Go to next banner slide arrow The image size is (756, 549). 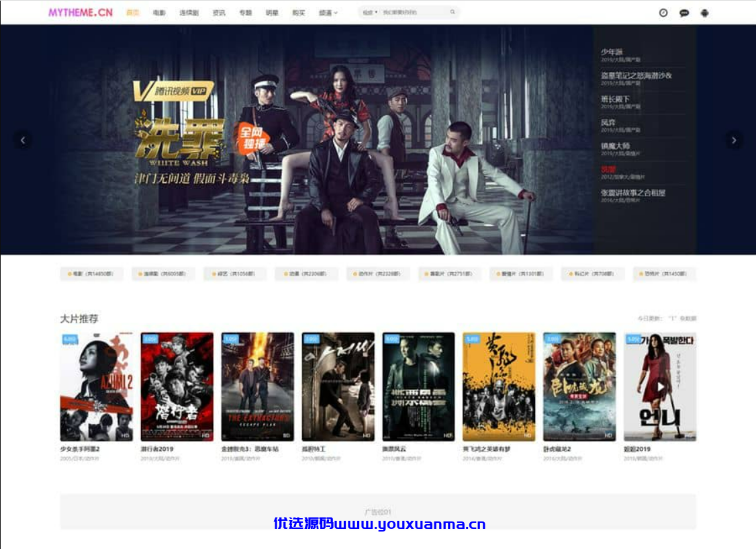pos(733,140)
